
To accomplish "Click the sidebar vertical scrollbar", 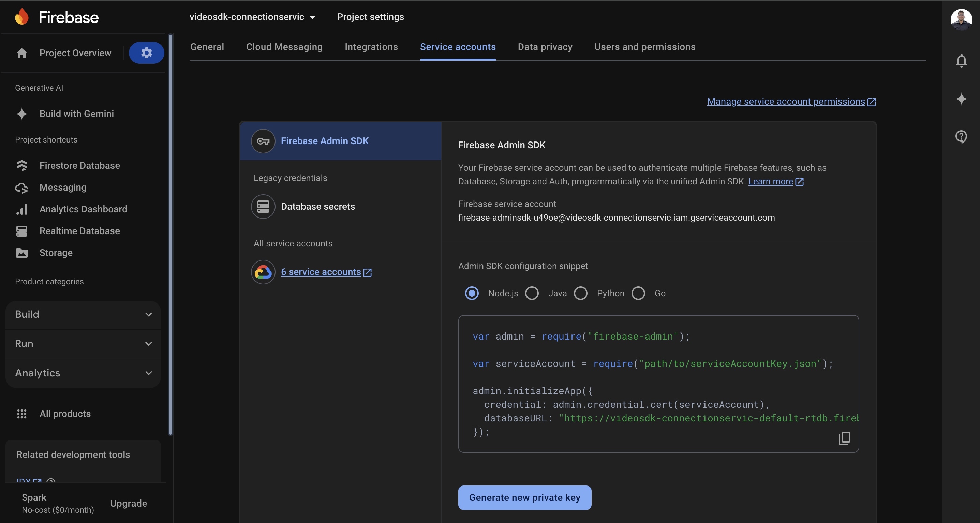I will (170, 235).
